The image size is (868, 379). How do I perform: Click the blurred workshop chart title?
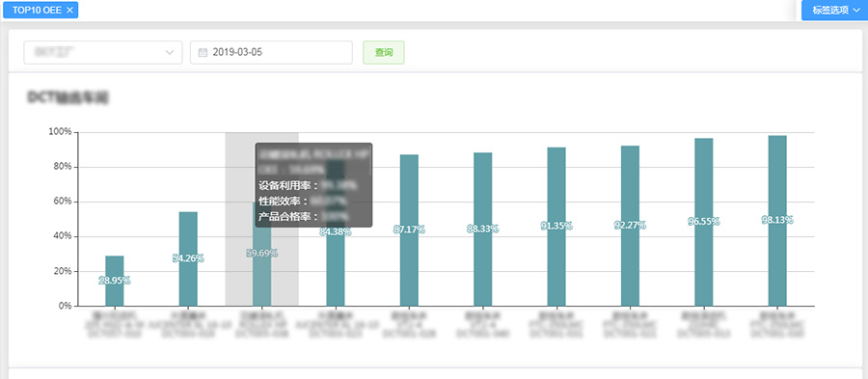tap(68, 98)
